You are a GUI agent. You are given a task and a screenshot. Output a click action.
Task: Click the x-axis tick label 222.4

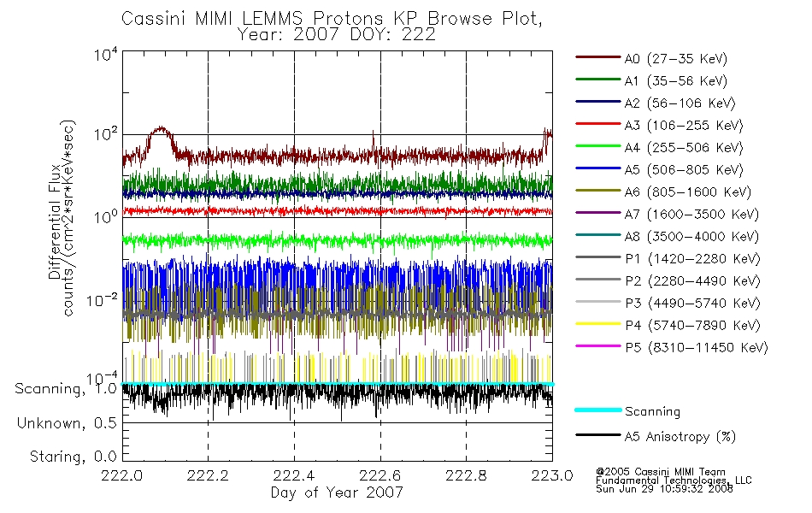pyautogui.click(x=294, y=475)
